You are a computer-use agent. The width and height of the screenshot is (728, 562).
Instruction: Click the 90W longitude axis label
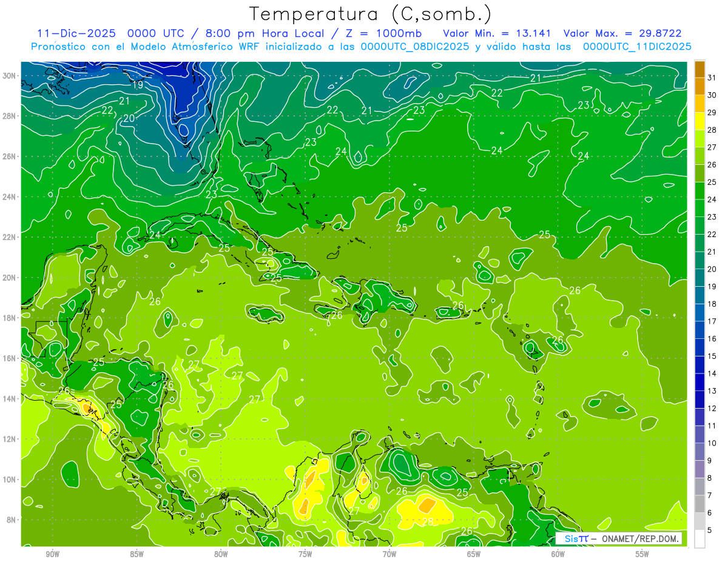(x=53, y=554)
